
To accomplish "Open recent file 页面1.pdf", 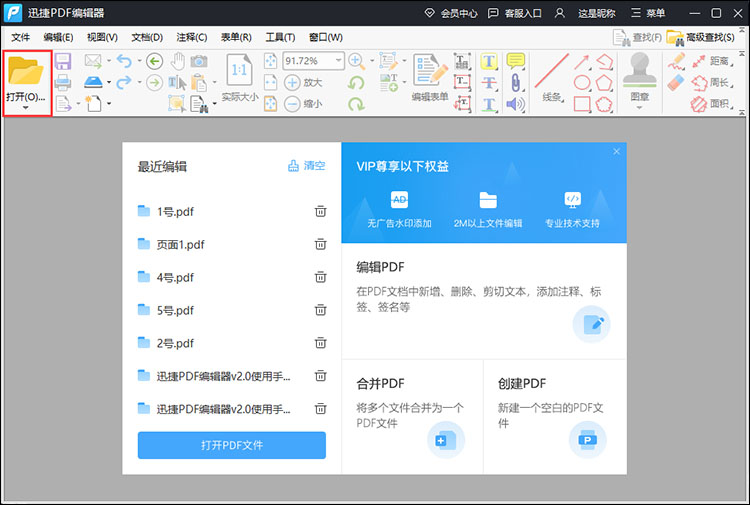I will (x=171, y=244).
